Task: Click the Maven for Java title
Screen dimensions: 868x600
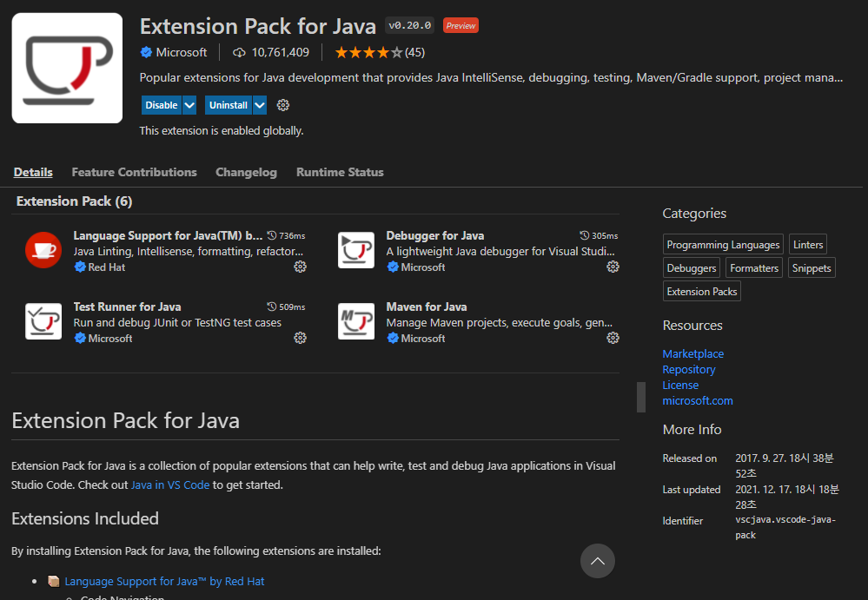Action: pos(427,307)
